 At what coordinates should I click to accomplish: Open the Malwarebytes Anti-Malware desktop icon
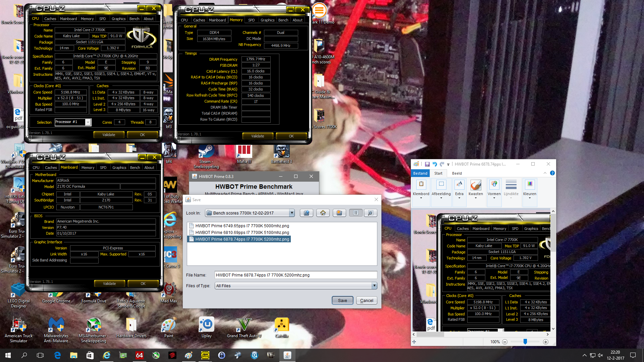(56, 330)
